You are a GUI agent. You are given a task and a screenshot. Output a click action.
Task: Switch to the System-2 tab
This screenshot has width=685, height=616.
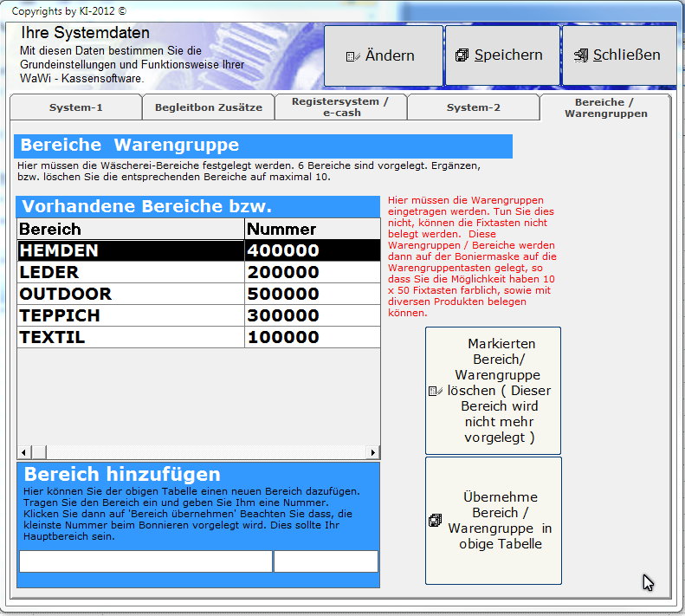click(474, 107)
